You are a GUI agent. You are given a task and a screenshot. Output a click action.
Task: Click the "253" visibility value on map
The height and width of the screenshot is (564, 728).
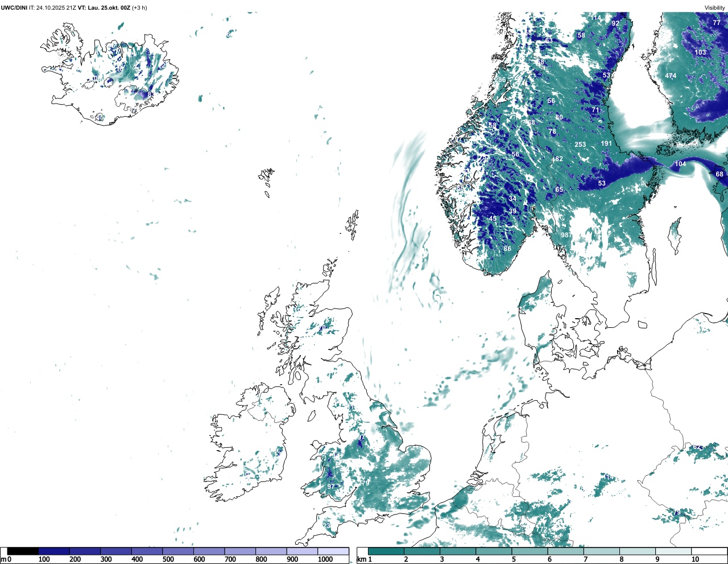tap(580, 145)
